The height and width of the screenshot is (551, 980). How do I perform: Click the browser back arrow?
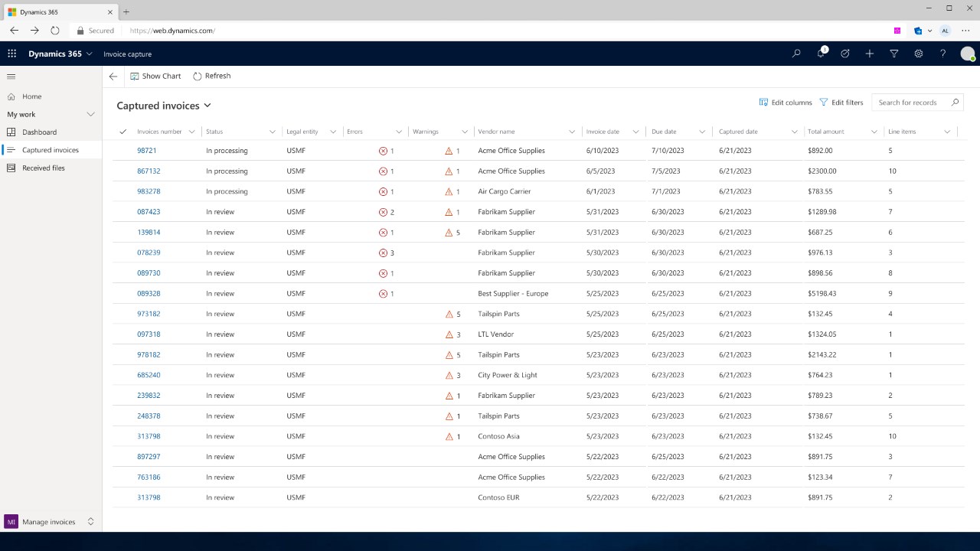click(x=14, y=31)
